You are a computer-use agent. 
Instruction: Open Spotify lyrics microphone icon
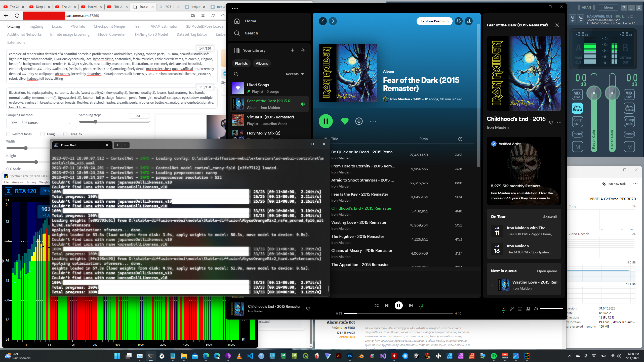point(511,309)
